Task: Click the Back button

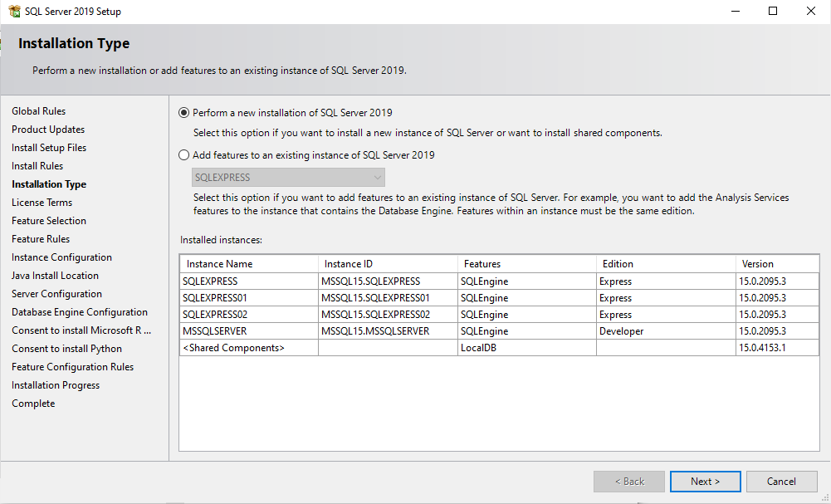Action: click(628, 482)
